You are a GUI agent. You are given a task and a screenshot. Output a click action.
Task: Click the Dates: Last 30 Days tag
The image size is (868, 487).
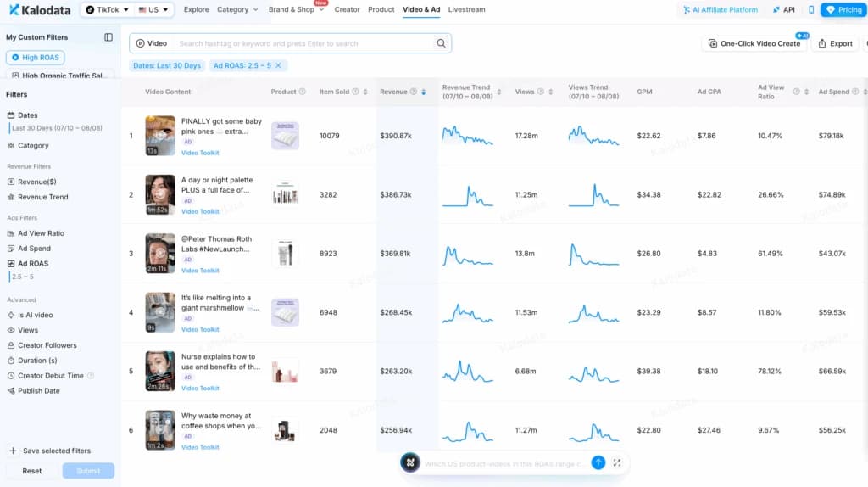(167, 65)
